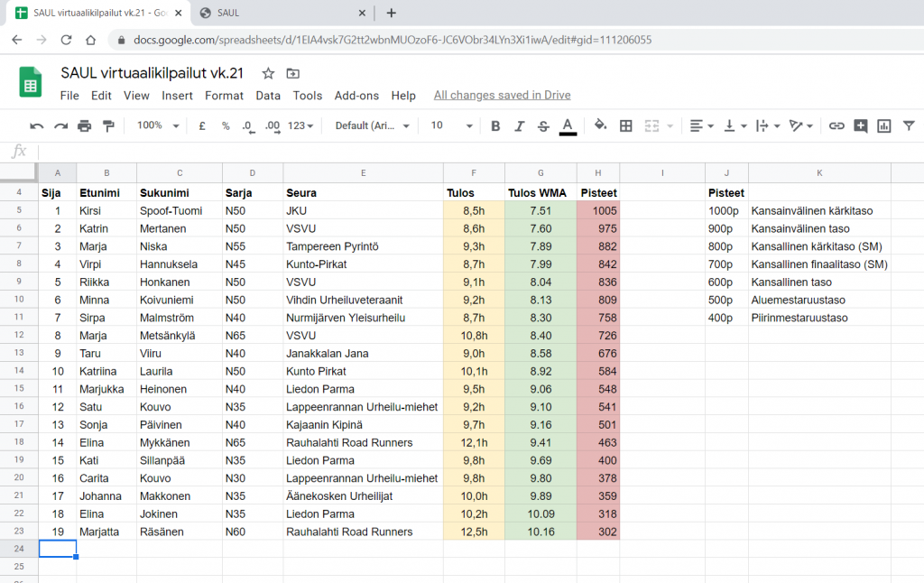This screenshot has width=924, height=583.
Task: Open the File menu
Action: 69,96
